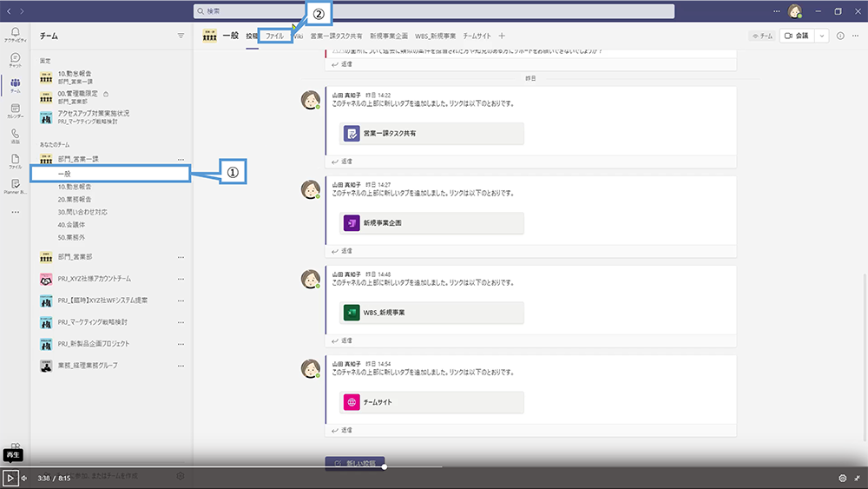
Task: Reply under 新規事業企画 post
Action: pos(342,251)
